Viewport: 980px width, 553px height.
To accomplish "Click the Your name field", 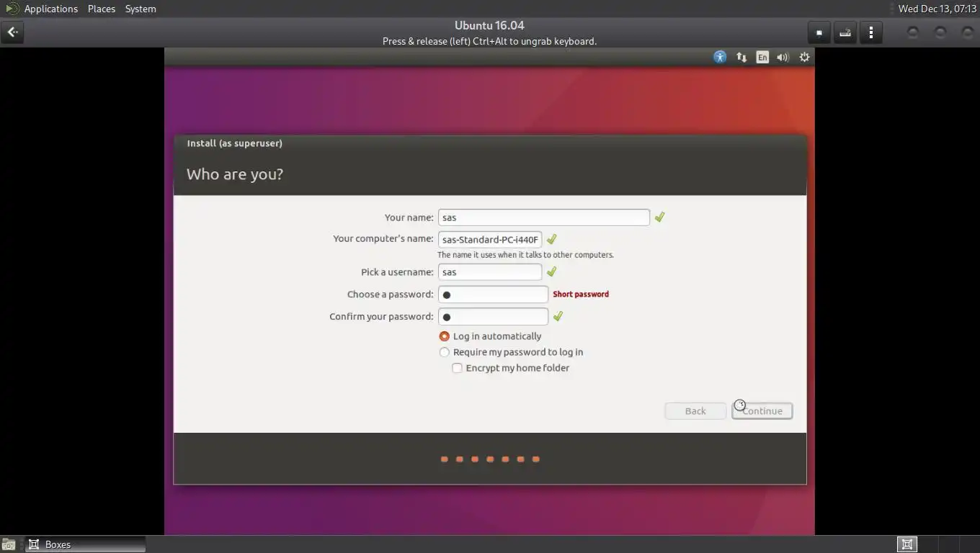I will (x=544, y=217).
